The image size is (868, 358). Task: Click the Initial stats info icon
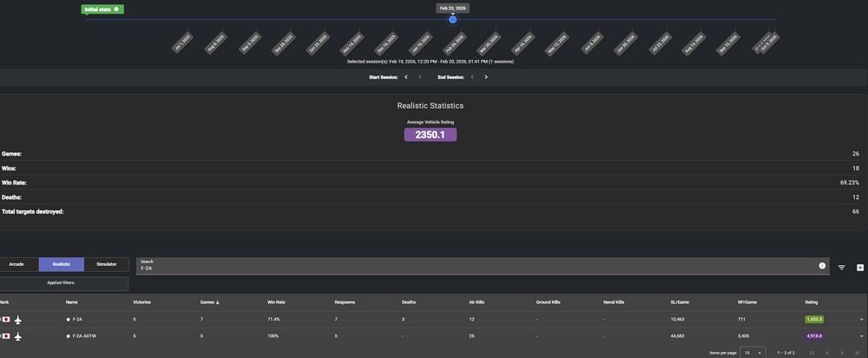point(116,10)
